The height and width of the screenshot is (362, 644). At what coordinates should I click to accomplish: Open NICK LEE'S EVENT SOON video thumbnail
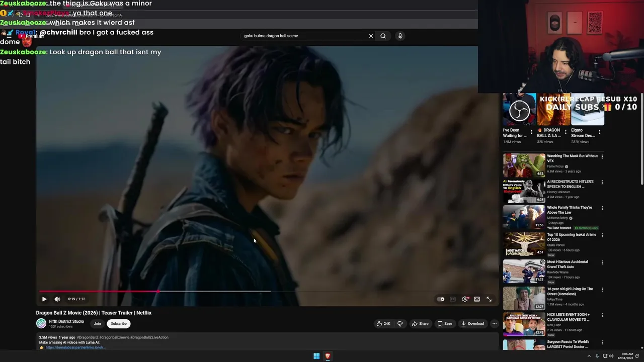pyautogui.click(x=524, y=324)
